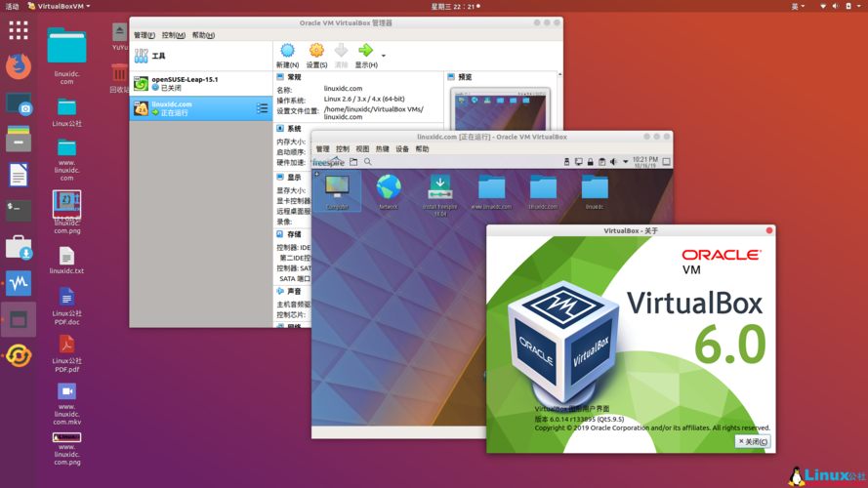868x488 pixels.
Task: Open 帮助 menu in the running VM window
Action: tap(422, 148)
